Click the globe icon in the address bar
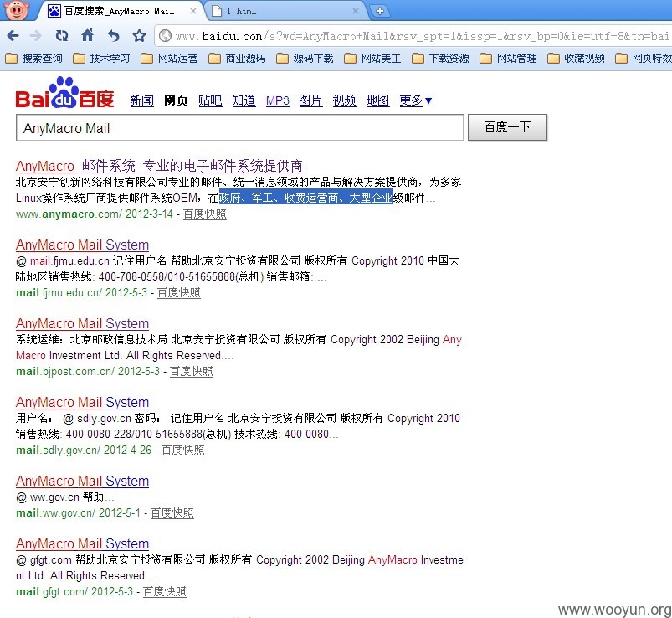Image resolution: width=672 pixels, height=618 pixels. 165,36
